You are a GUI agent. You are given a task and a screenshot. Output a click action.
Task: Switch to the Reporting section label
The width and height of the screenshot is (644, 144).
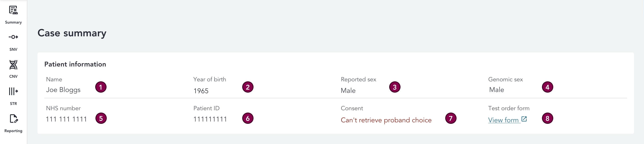coord(13,131)
